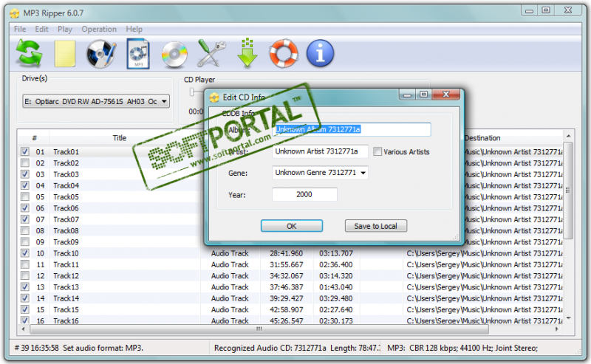Enable the Various Artists checkbox

378,151
